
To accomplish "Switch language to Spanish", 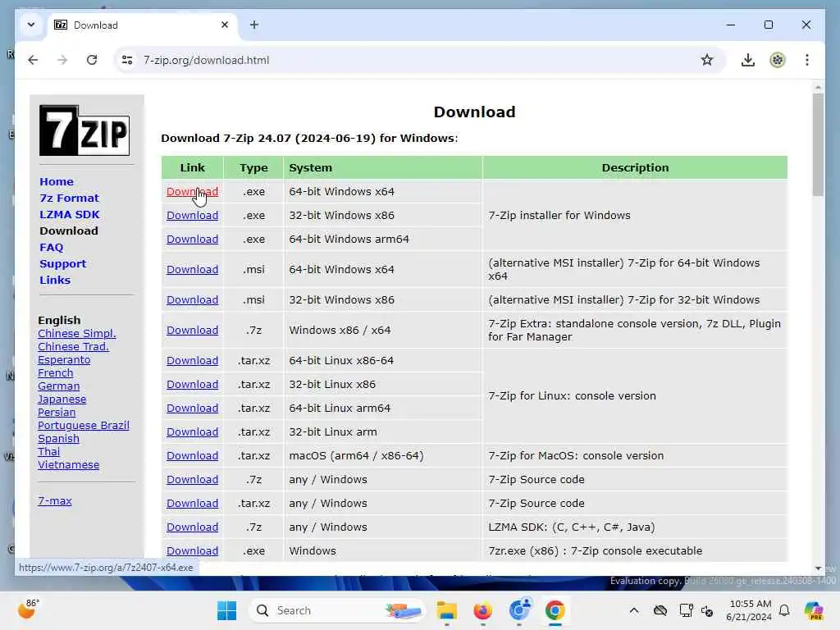I will click(x=58, y=438).
